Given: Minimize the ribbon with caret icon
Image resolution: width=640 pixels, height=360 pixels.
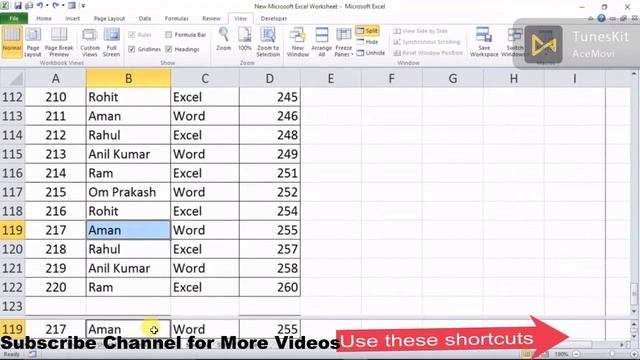Looking at the screenshot, I should click(591, 18).
